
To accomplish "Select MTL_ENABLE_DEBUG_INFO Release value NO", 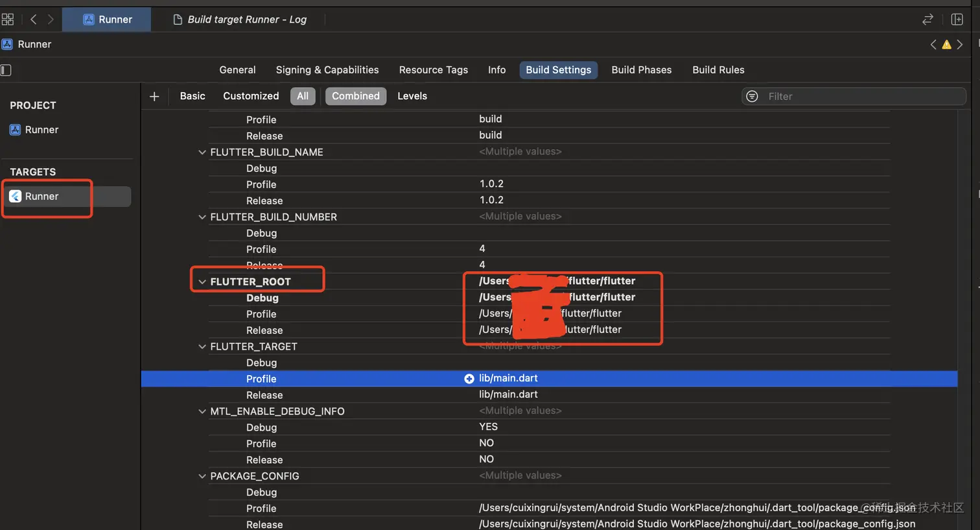I will [x=486, y=459].
